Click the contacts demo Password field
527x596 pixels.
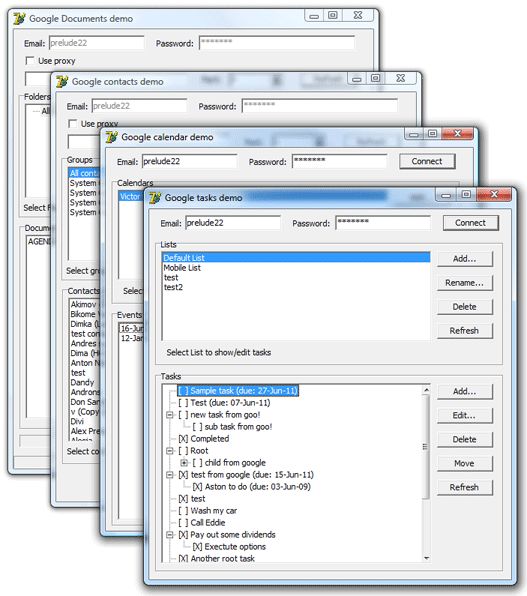click(320, 106)
